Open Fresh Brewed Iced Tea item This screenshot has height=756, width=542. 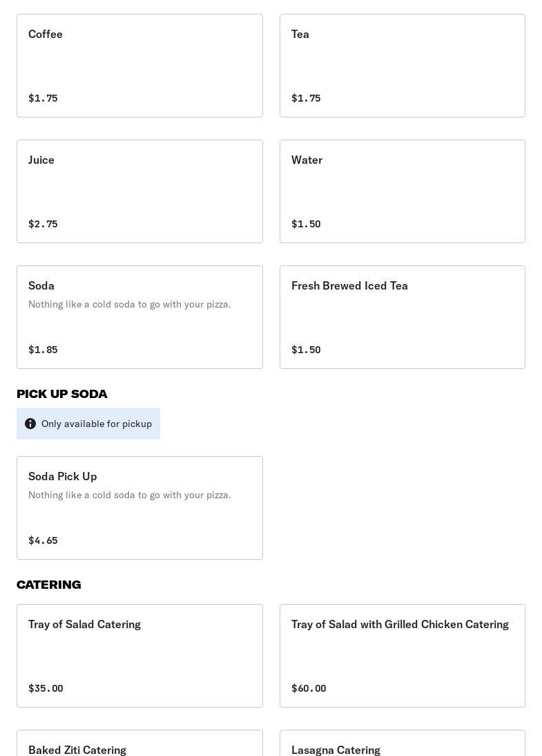[x=402, y=317]
